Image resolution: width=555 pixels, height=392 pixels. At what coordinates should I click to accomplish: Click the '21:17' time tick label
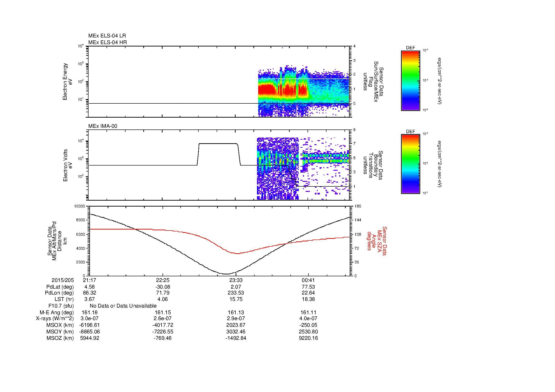[89, 280]
